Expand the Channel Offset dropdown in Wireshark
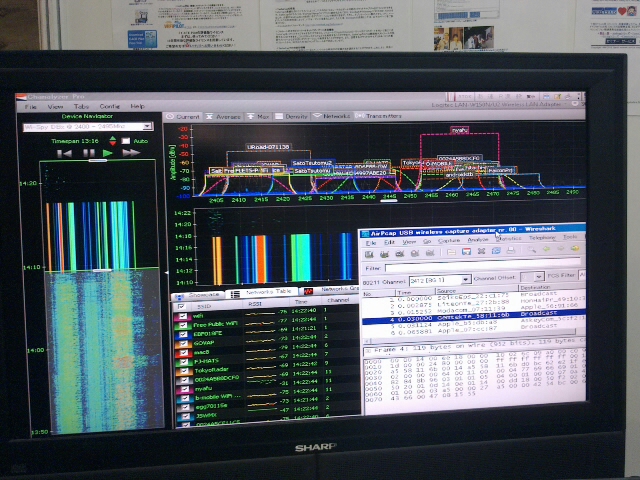Viewport: 640px width, 480px height. coord(539,277)
